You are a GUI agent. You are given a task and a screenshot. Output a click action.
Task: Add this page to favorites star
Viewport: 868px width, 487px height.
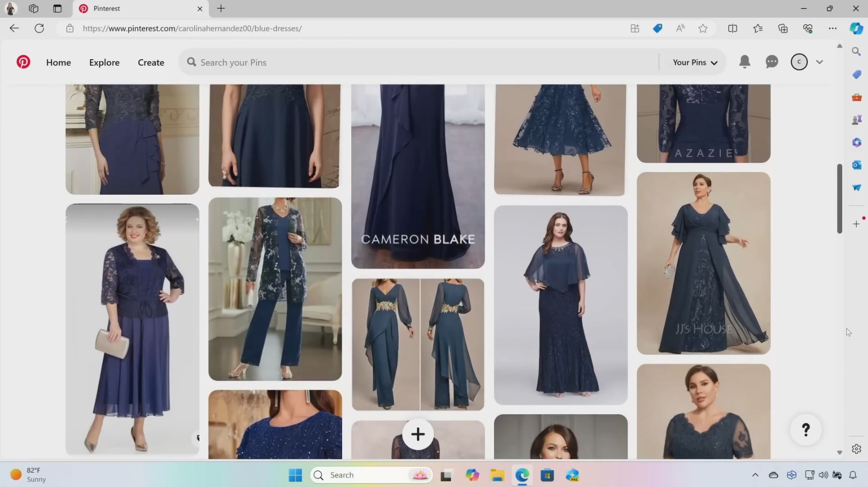[702, 28]
